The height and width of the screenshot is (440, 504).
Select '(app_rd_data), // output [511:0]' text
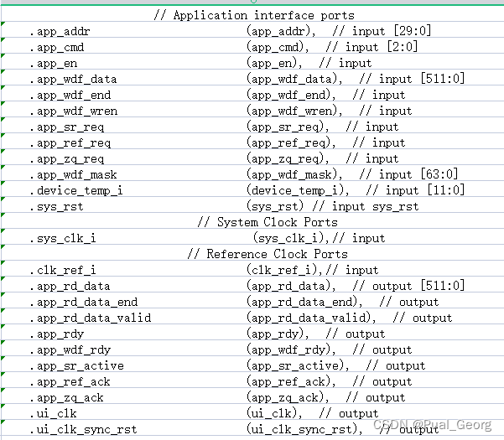[x=356, y=286]
